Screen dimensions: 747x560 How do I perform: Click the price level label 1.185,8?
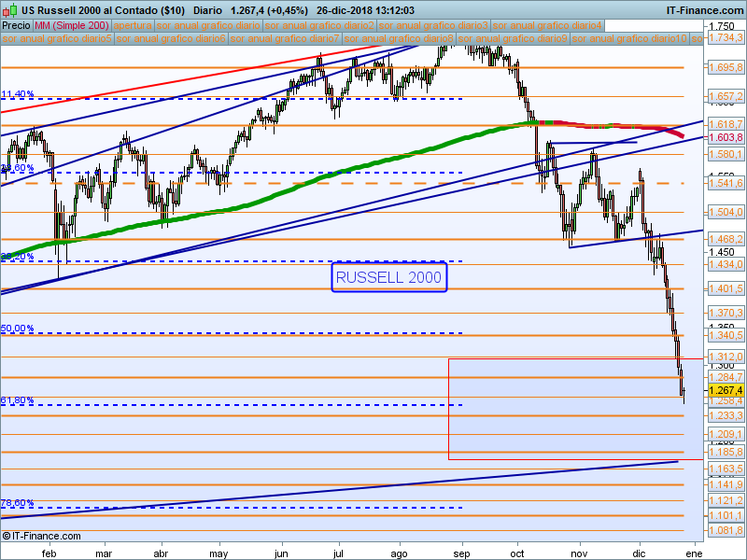(x=726, y=452)
